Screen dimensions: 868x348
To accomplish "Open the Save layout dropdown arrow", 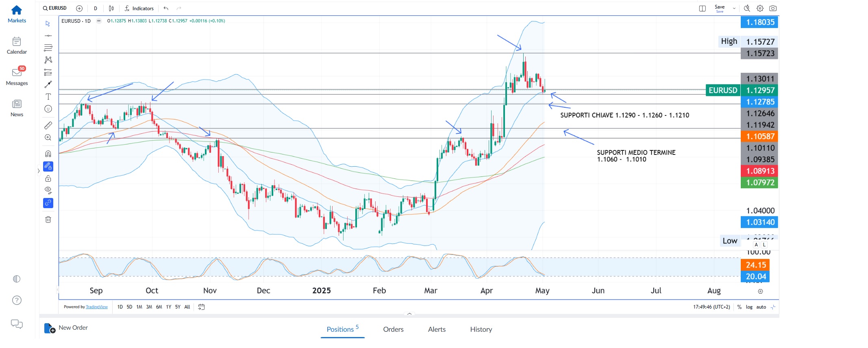I will [734, 8].
